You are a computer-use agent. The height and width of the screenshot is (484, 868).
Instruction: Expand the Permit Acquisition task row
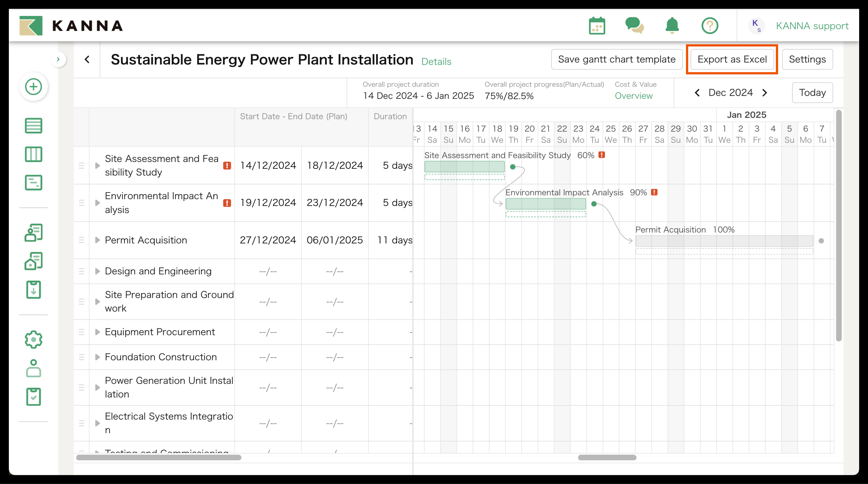point(97,240)
